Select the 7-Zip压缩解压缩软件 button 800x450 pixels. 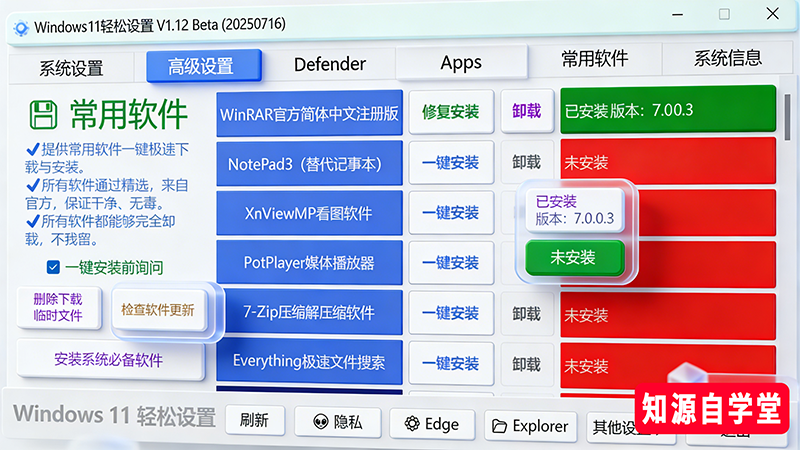pyautogui.click(x=309, y=312)
